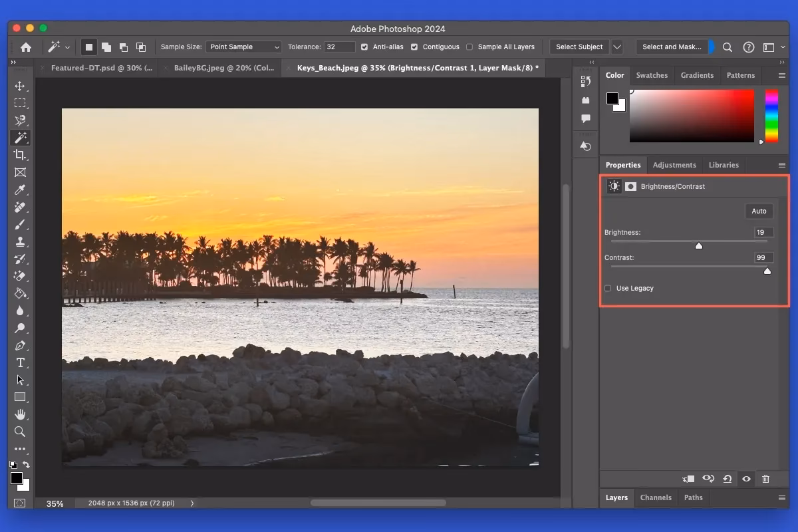Screen dimensions: 798x532
Task: Select the Zoom tool
Action: [20, 432]
